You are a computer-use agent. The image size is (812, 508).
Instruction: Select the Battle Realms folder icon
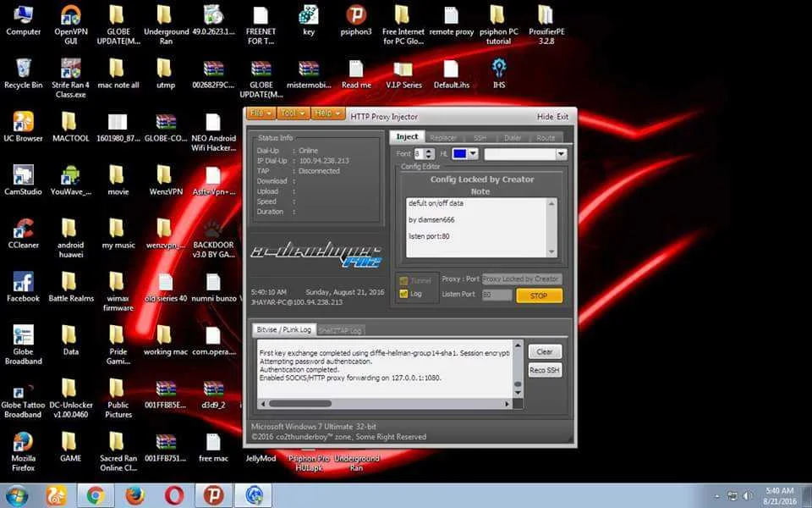pyautogui.click(x=71, y=288)
